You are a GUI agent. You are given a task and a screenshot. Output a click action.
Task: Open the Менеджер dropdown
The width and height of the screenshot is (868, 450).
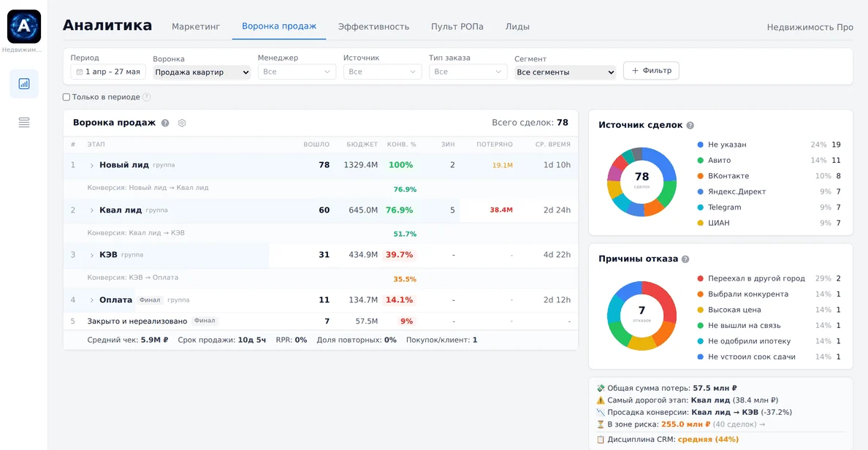coord(297,72)
